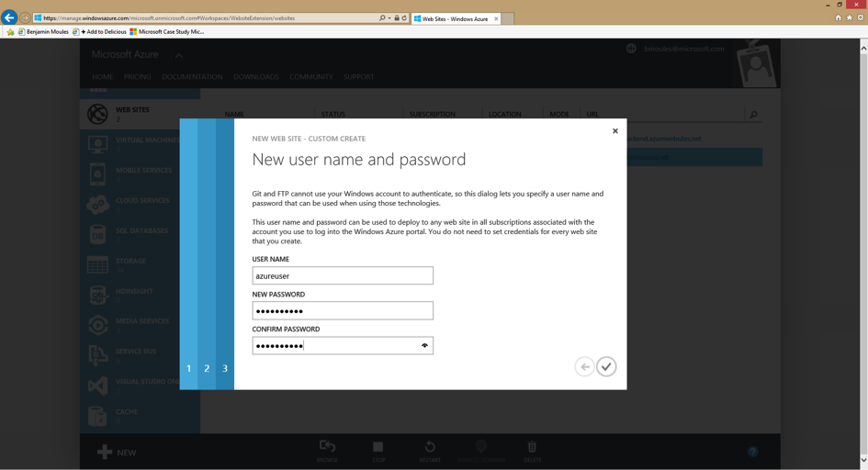Screen dimensions: 868x470
Task: Click the User Name input field
Action: (343, 276)
